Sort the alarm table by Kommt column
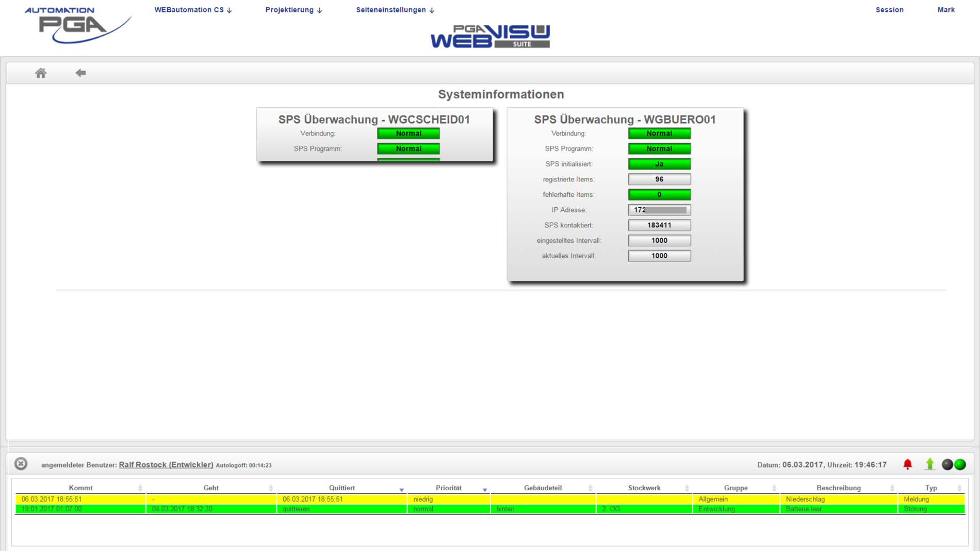Viewport: 980px width, 551px height. pos(80,488)
